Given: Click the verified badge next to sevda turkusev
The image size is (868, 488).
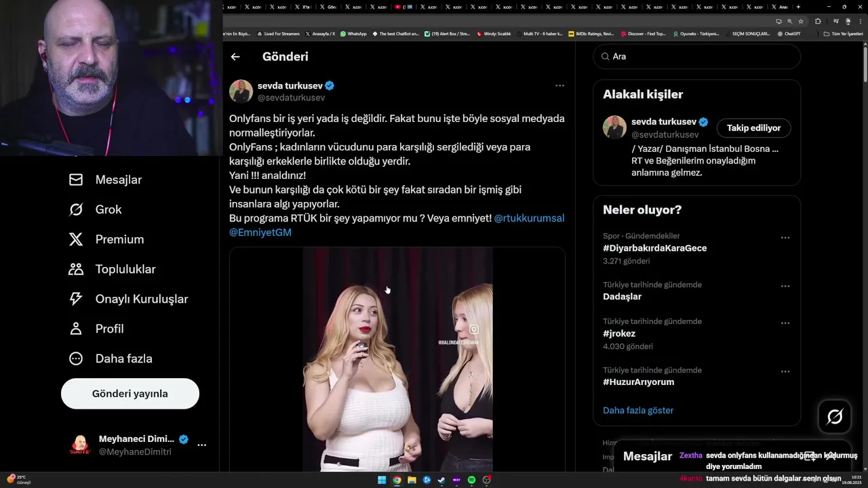Looking at the screenshot, I should tap(330, 86).
